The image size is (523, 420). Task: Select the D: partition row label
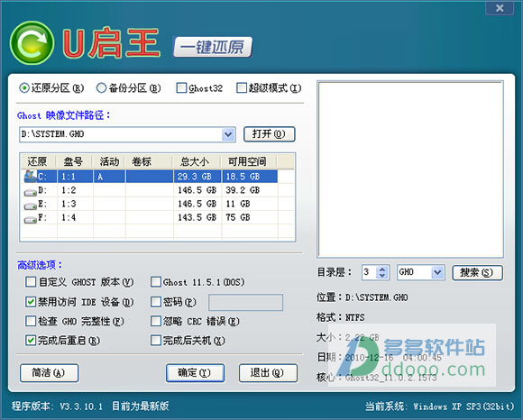click(x=42, y=190)
